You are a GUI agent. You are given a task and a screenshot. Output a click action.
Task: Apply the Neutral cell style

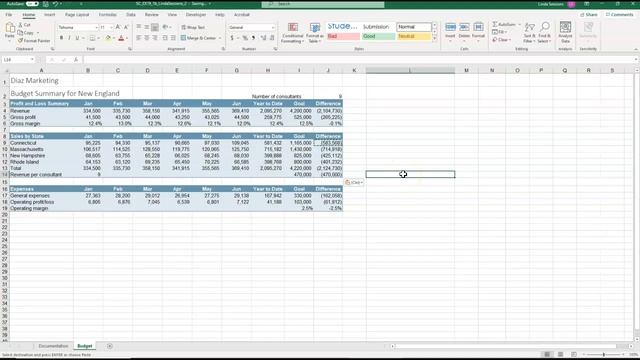[414, 36]
